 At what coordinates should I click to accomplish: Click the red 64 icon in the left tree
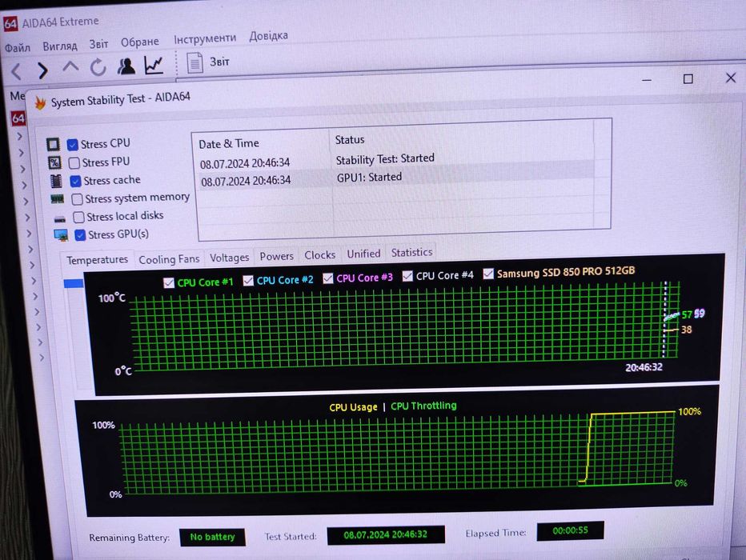(18, 118)
